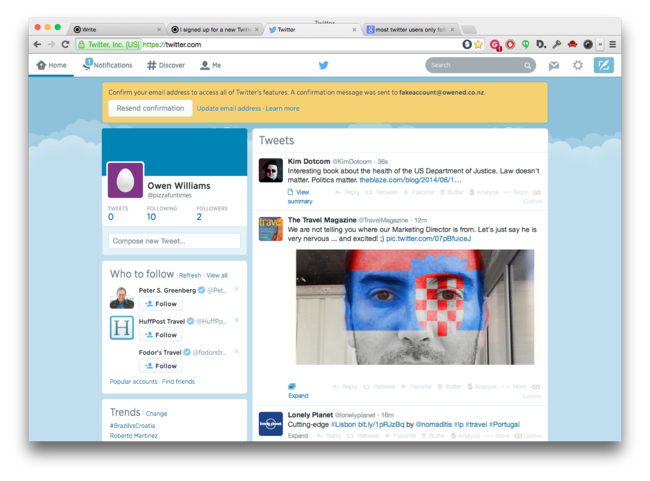
Task: Open Owen Williams' egg profile avatar
Action: 126,181
